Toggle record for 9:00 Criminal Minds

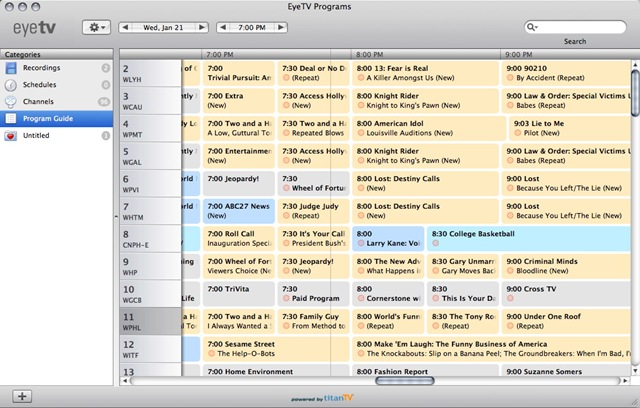click(x=510, y=271)
